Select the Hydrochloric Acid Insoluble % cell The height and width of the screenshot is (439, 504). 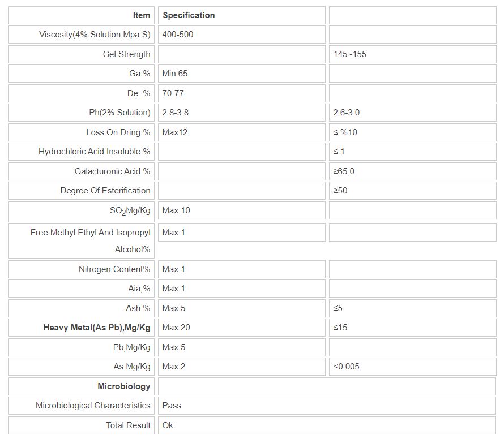pyautogui.click(x=95, y=152)
